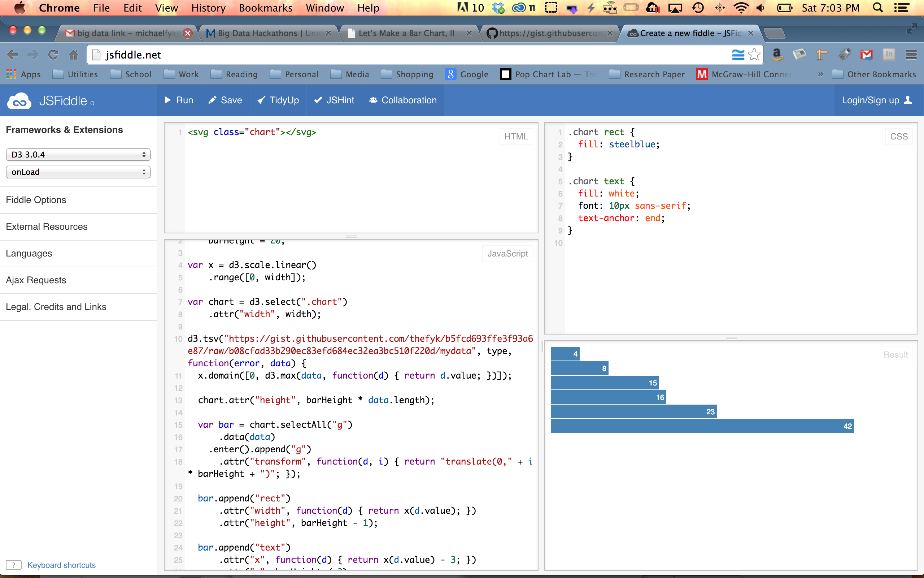Close the Create a new fiddle tab
The width and height of the screenshot is (924, 578).
(x=751, y=33)
